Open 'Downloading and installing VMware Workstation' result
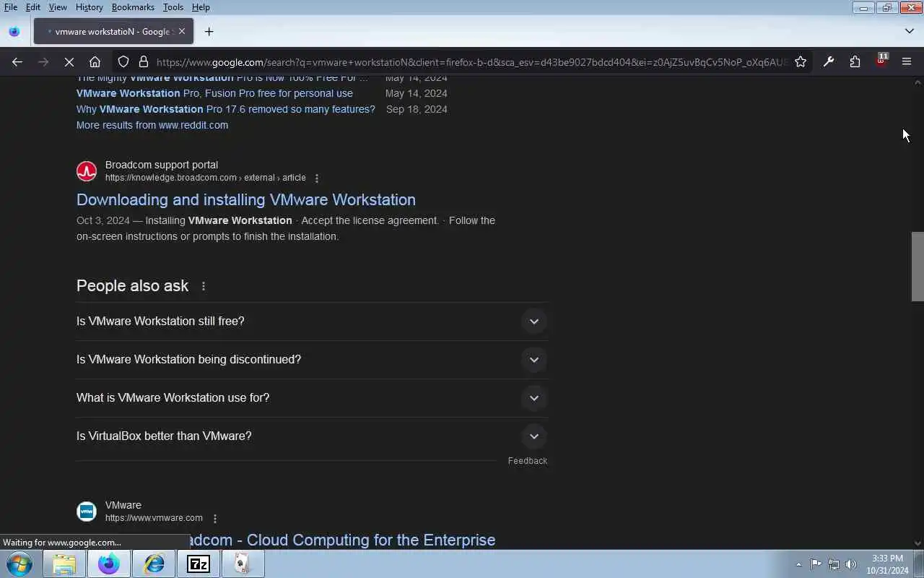924x578 pixels. [246, 199]
